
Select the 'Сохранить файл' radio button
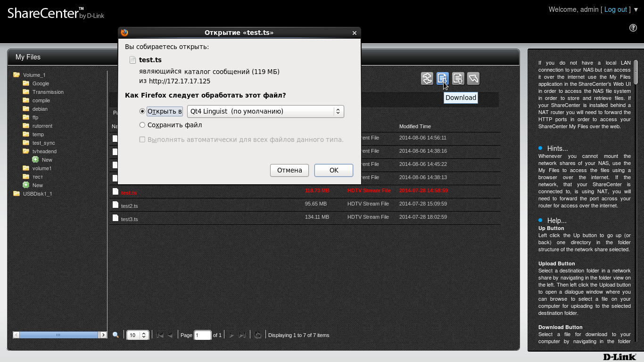pyautogui.click(x=142, y=125)
